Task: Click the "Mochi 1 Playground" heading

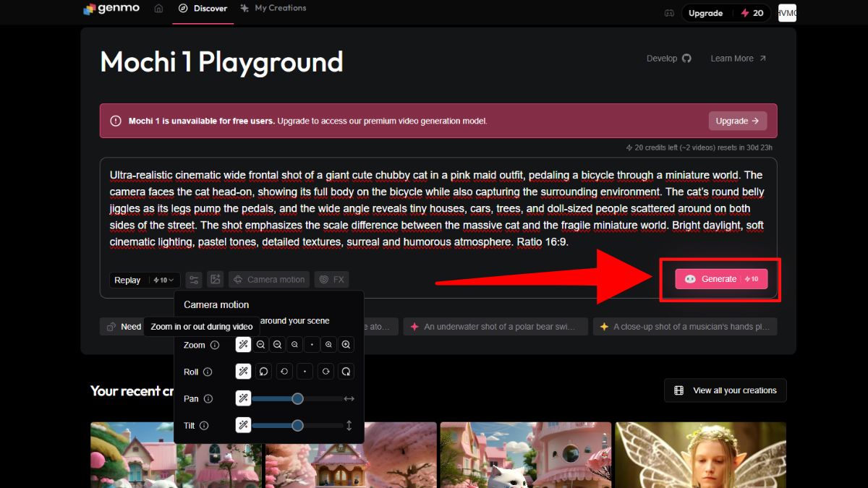Action: point(221,62)
